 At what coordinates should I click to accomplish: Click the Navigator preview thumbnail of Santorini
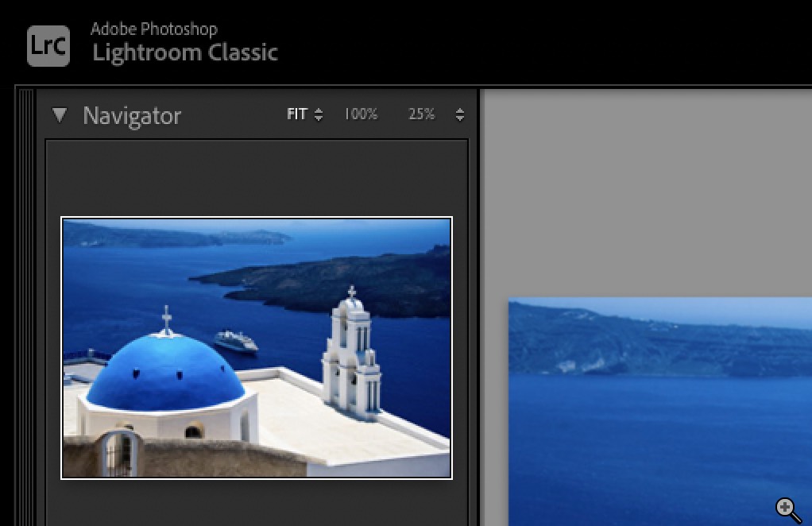(x=257, y=348)
